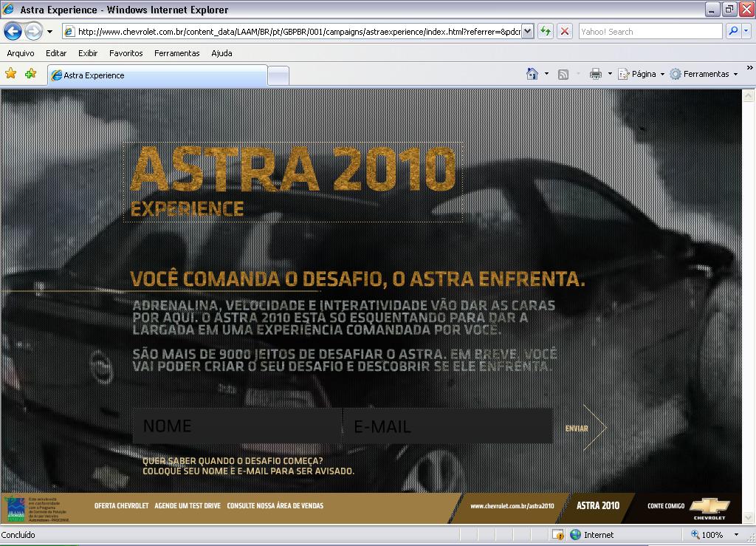The height and width of the screenshot is (546, 756).
Task: Click the Chevrolet bowtie logo
Action: click(x=709, y=508)
